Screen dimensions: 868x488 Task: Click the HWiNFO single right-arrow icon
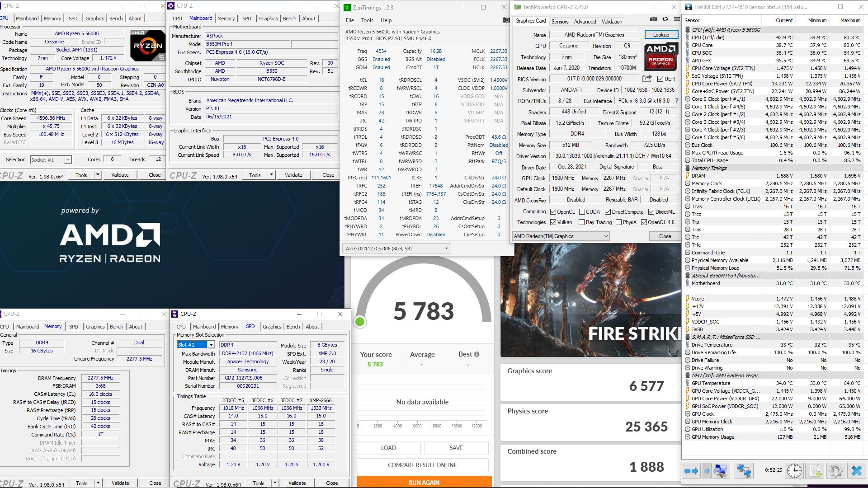click(x=707, y=471)
